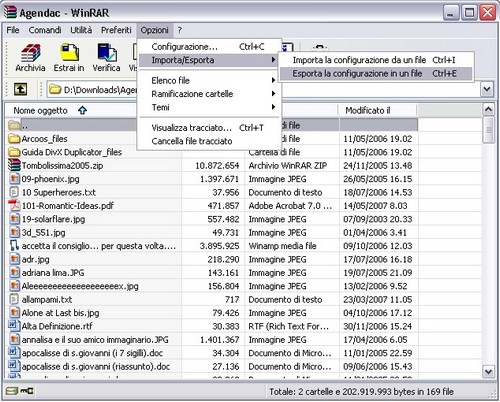Image resolution: width=500 pixels, height=402 pixels.
Task: Open the address path dropdown arrow
Action: point(487,89)
